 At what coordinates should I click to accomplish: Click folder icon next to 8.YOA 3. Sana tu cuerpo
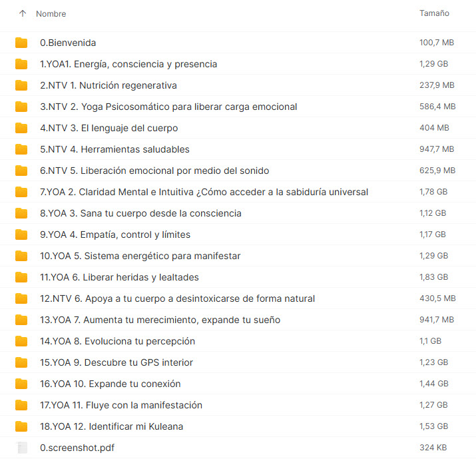[x=21, y=213]
